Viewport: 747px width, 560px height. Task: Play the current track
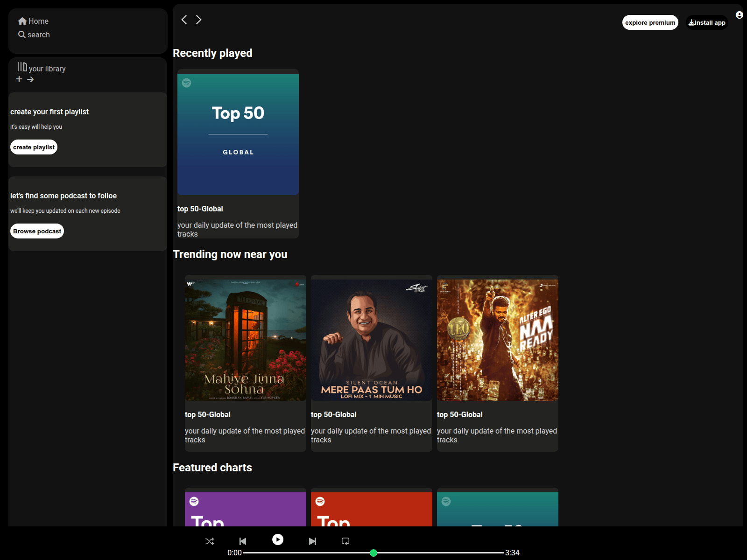pyautogui.click(x=278, y=539)
